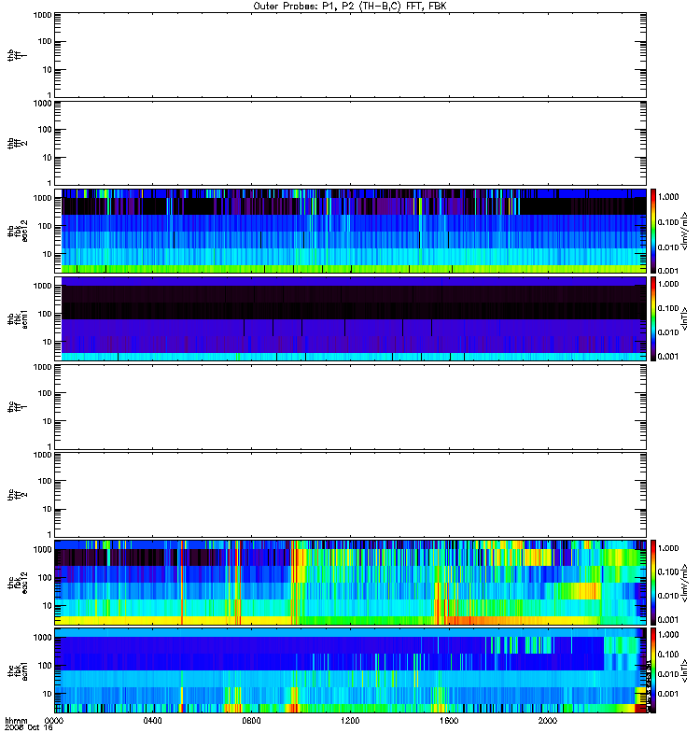Image resolution: width=700 pixels, height=747 pixels.
Task: Click the '0800' time axis label
Action: 251,720
